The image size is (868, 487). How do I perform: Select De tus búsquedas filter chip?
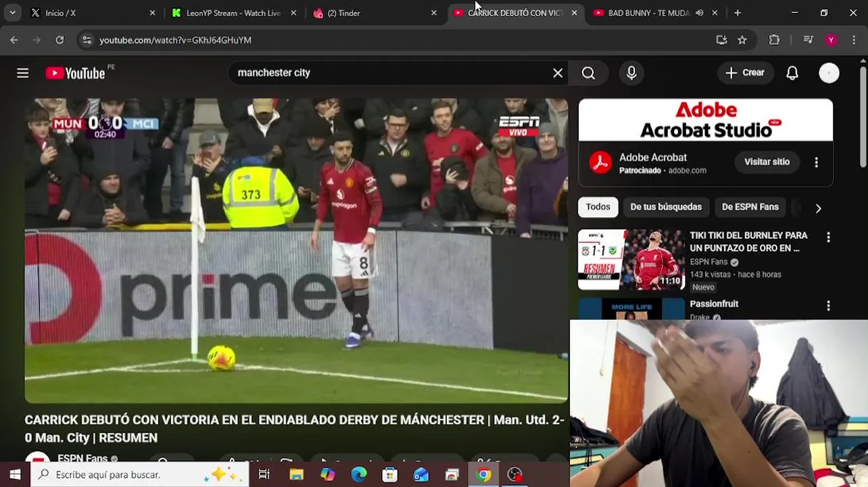coord(666,207)
